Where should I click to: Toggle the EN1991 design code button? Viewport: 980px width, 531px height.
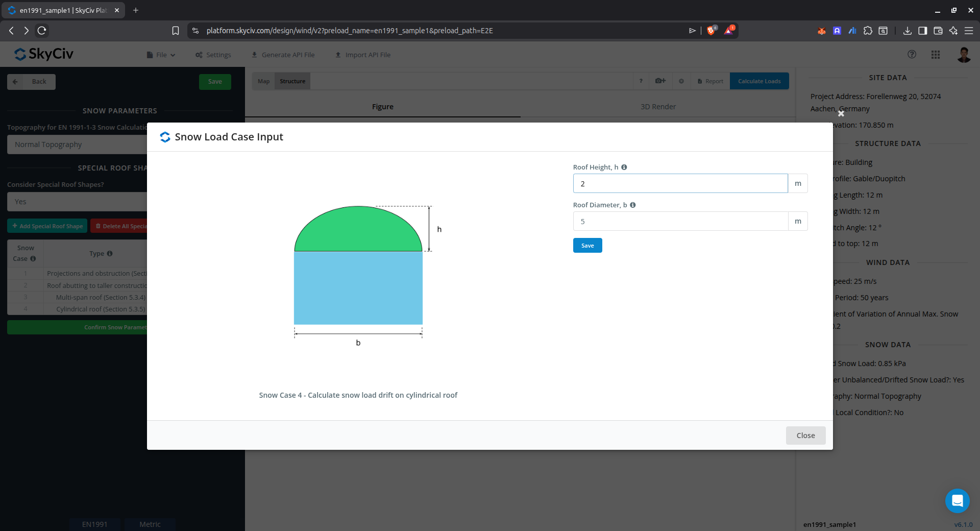point(95,524)
